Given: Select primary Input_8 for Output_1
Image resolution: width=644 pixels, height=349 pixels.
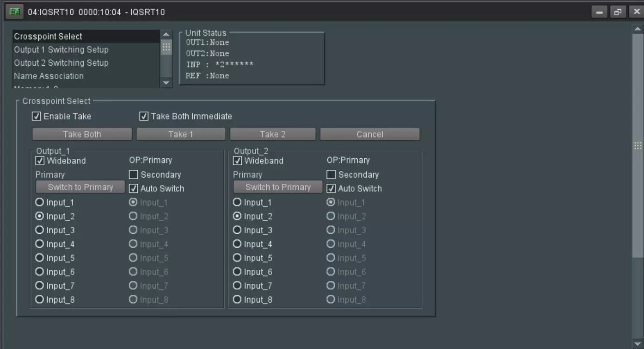Looking at the screenshot, I should click(x=40, y=299).
